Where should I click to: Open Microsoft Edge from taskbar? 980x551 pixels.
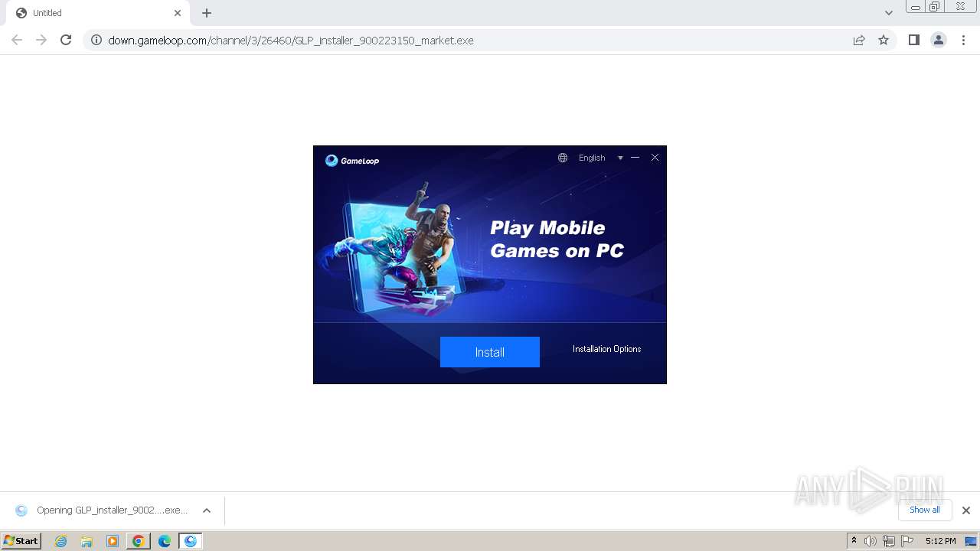pyautogui.click(x=165, y=541)
